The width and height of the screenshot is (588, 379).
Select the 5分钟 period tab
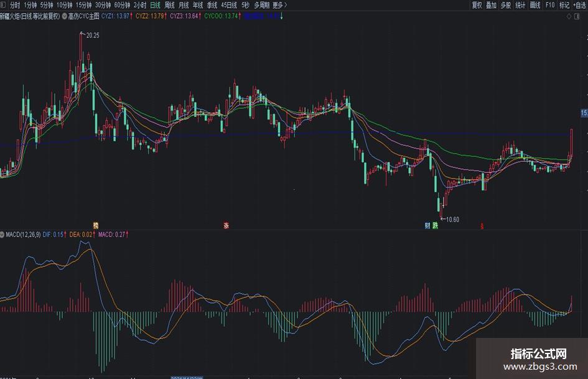pos(47,5)
